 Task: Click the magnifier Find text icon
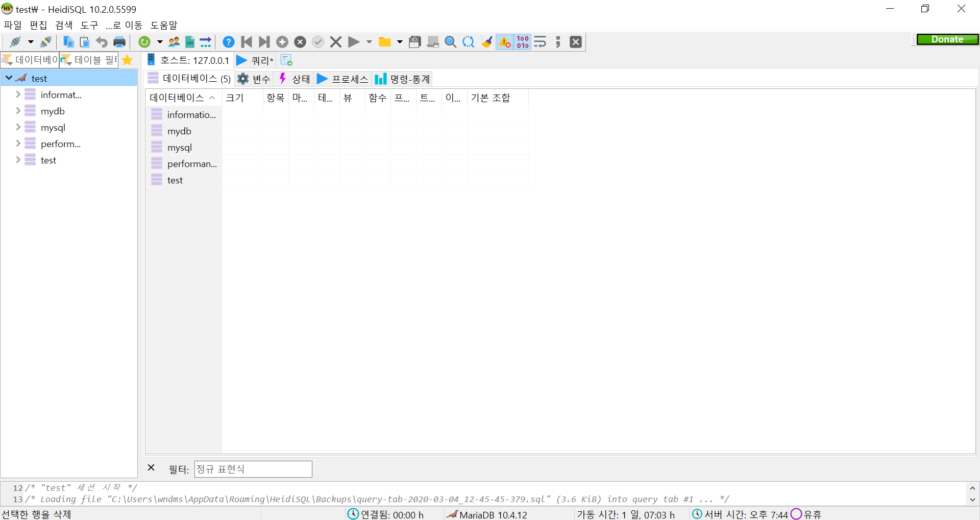(451, 42)
